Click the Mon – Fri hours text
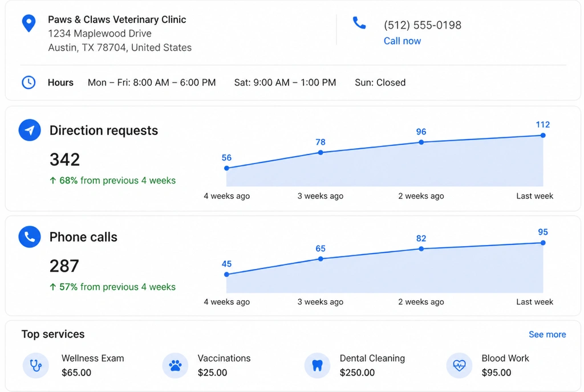 pos(152,83)
